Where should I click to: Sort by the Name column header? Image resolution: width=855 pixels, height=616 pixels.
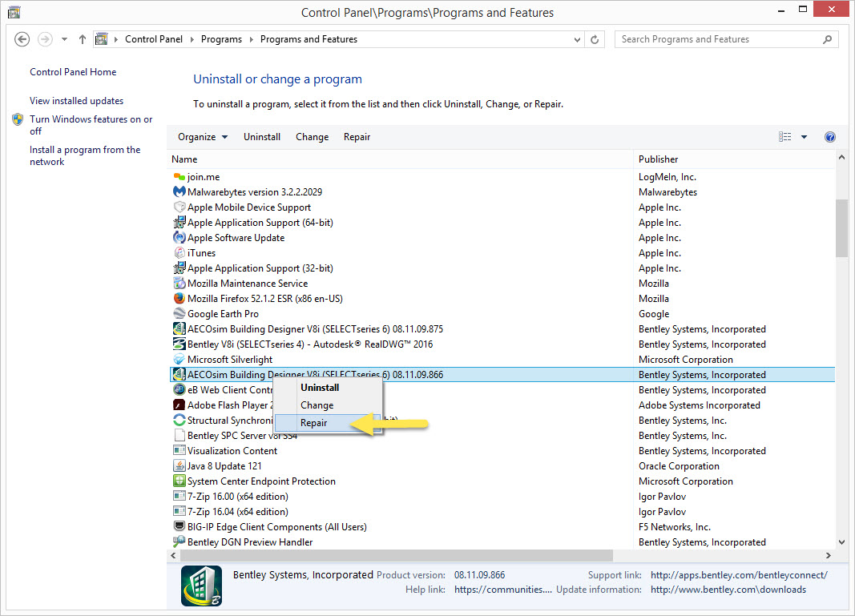400,159
